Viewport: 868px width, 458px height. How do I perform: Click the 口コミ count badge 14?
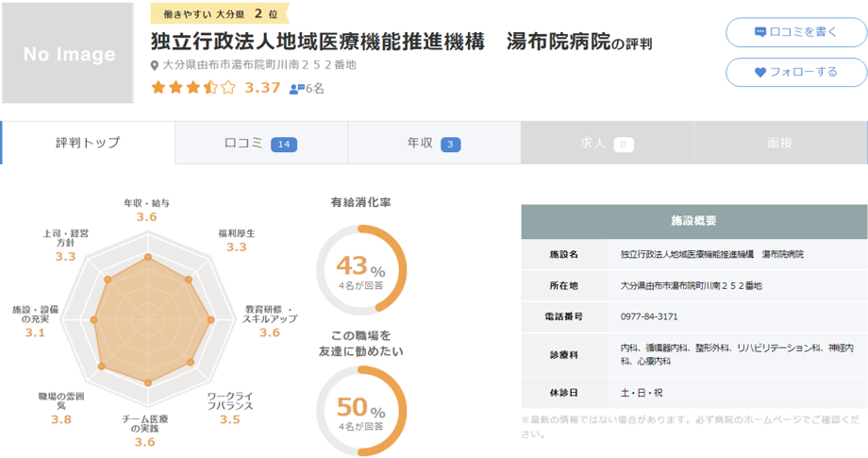point(284,144)
